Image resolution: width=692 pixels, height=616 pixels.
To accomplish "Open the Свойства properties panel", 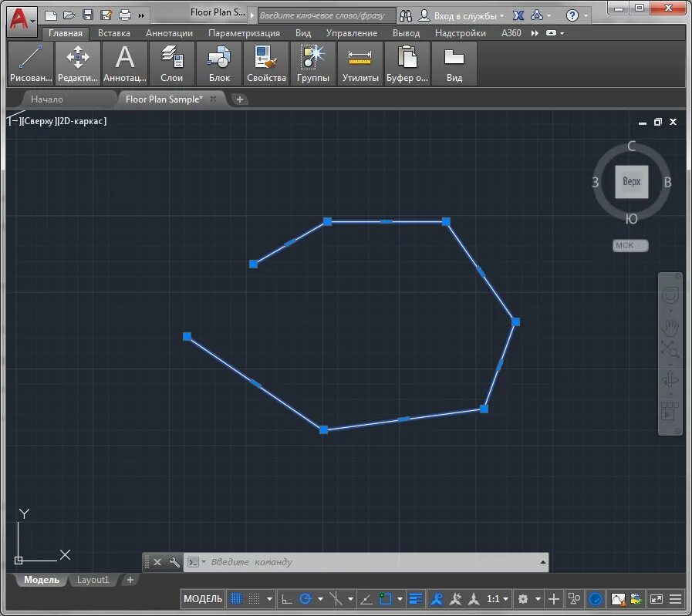I will click(266, 63).
